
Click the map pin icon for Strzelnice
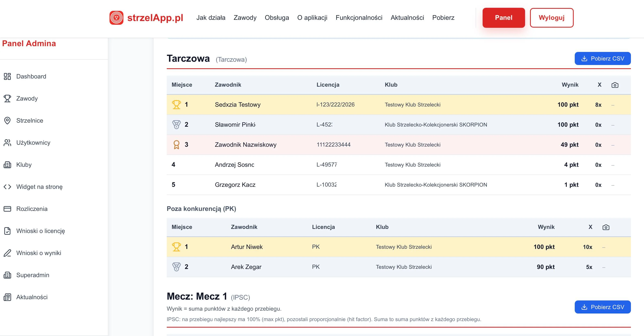click(x=7, y=121)
